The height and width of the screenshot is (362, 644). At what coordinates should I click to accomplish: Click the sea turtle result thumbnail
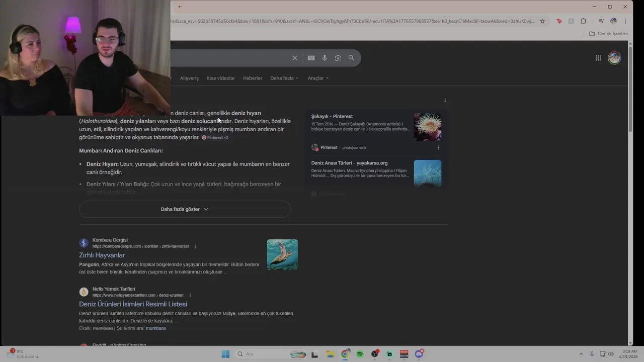[x=282, y=255]
